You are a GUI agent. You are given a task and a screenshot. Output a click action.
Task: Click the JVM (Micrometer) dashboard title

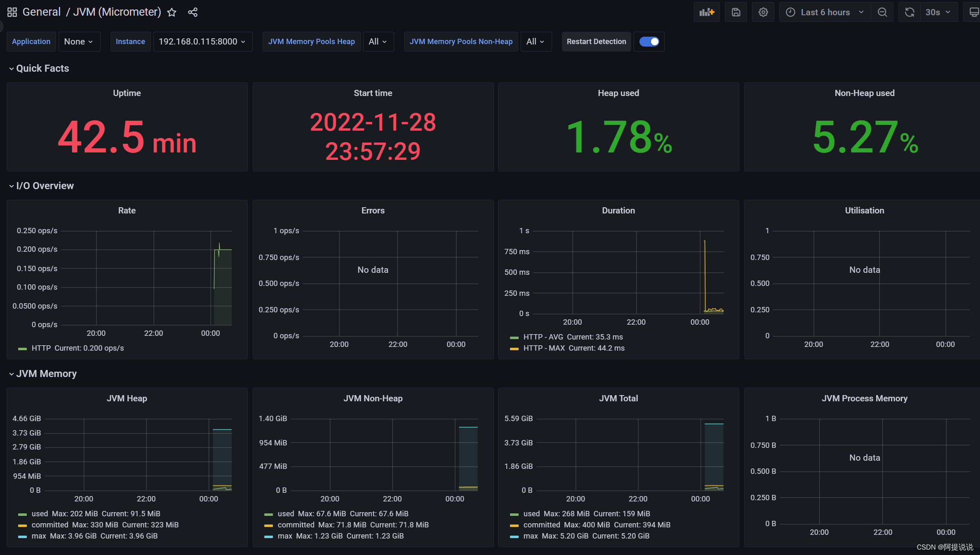tap(117, 12)
